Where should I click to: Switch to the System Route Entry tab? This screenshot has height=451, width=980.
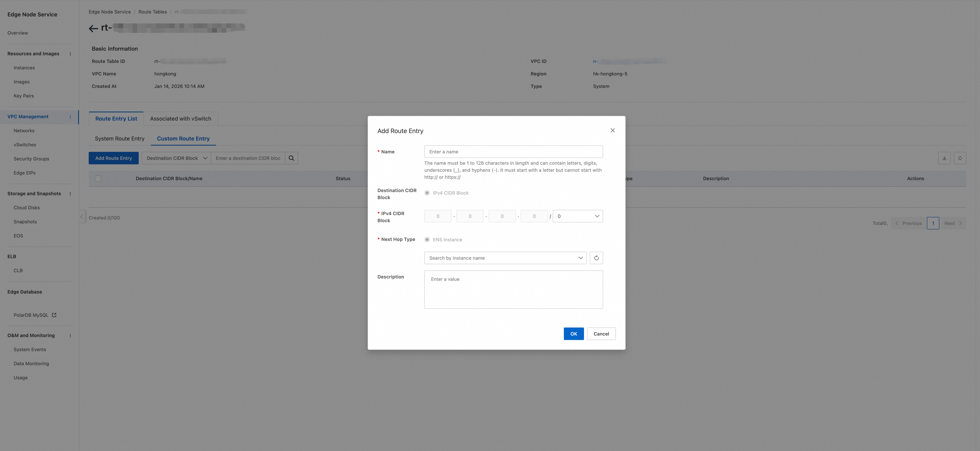point(119,139)
